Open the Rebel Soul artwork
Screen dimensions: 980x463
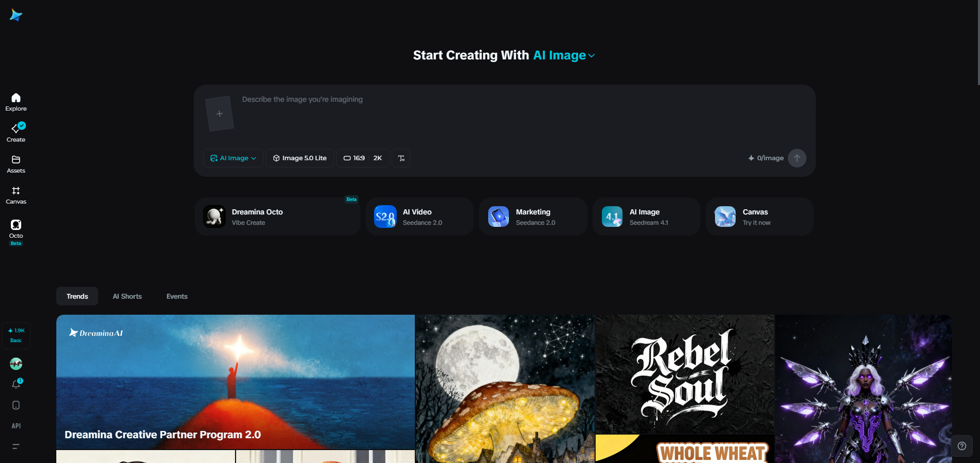tap(685, 374)
